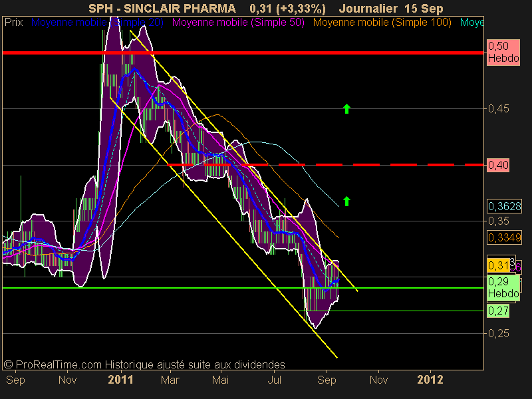Click the 2011 label on time axis
532x399 pixels.
pyautogui.click(x=120, y=379)
